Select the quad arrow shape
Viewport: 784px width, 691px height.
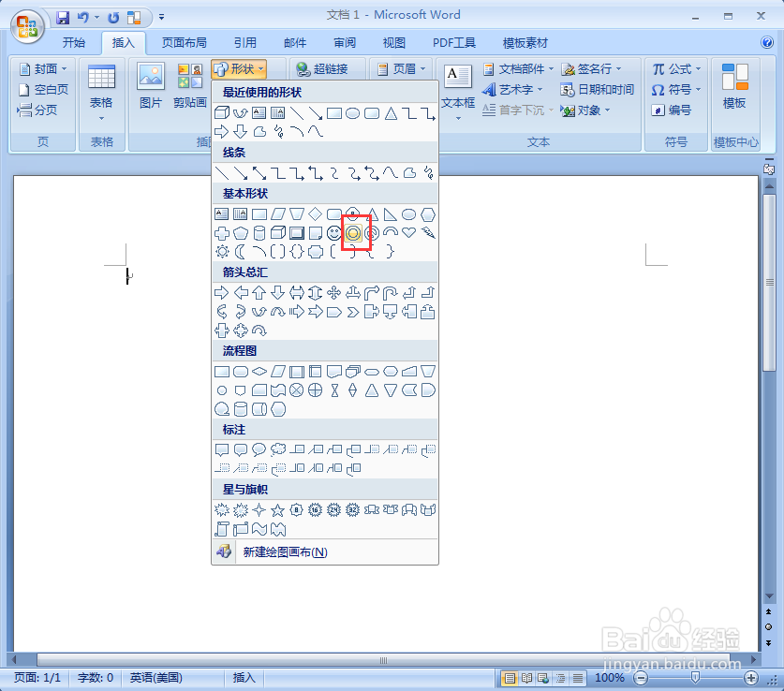(x=334, y=293)
